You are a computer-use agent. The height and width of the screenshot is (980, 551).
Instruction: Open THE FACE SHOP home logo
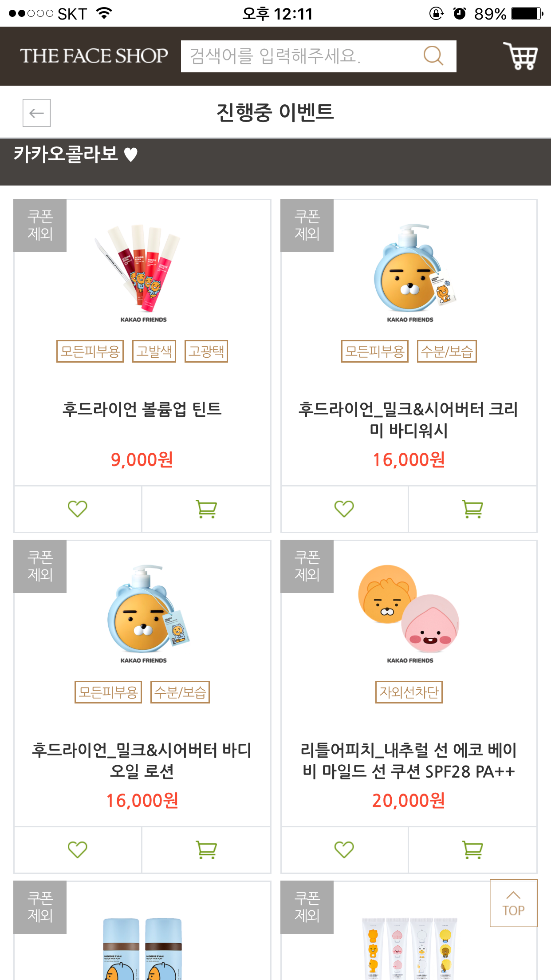(x=94, y=56)
